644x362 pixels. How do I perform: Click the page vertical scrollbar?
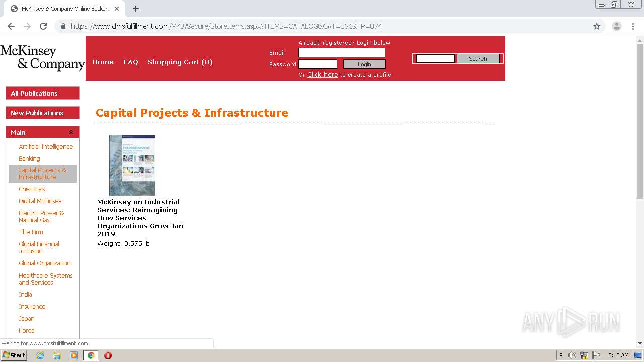640,121
